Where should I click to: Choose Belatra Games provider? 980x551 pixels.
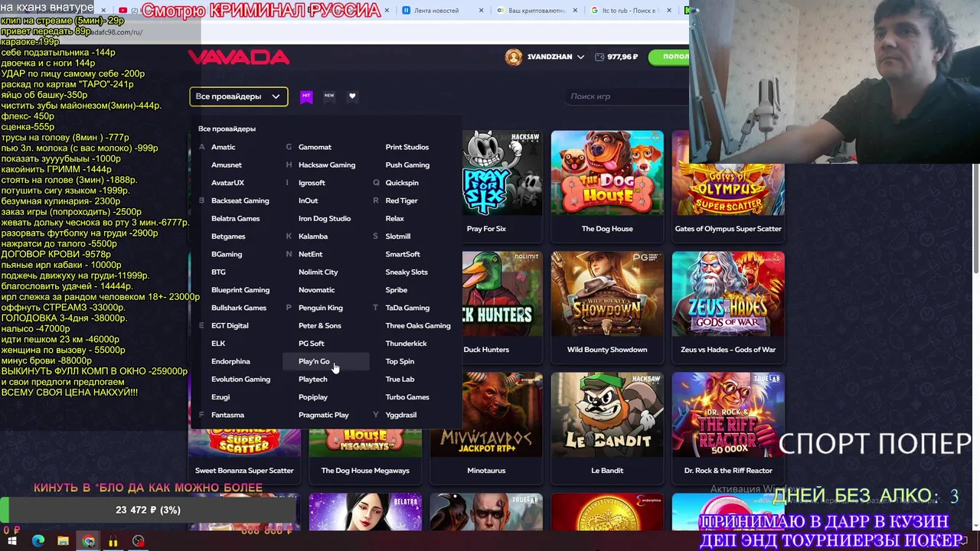click(x=235, y=218)
